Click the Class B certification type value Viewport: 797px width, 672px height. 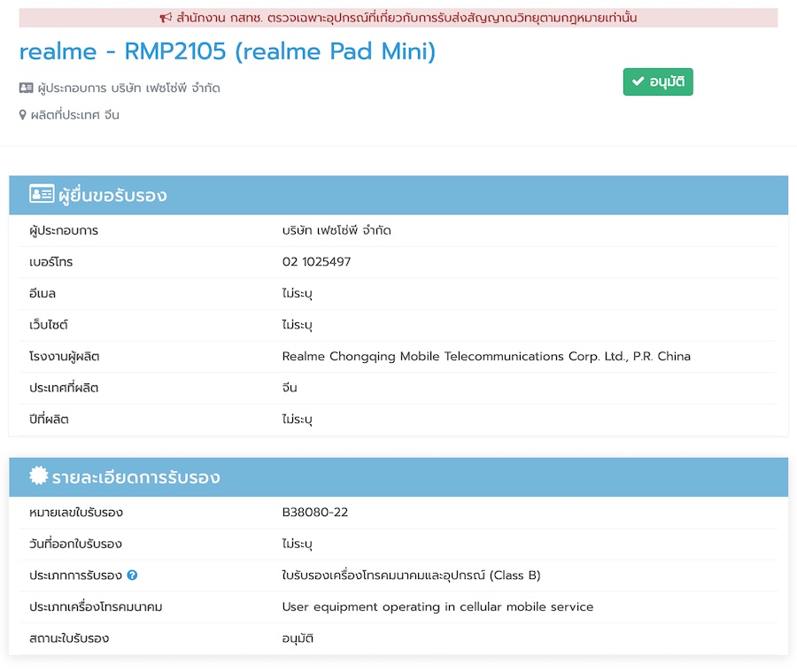[411, 575]
